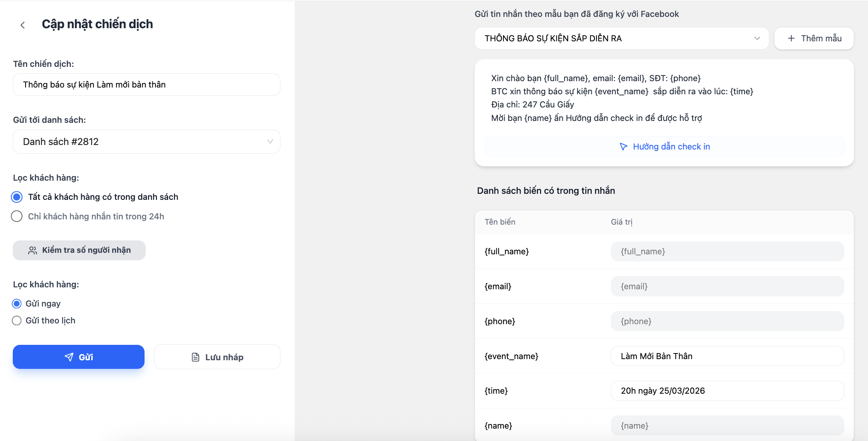Viewport: 868px width, 441px height.
Task: Choose the Gửi ngay option
Action: (x=17, y=304)
